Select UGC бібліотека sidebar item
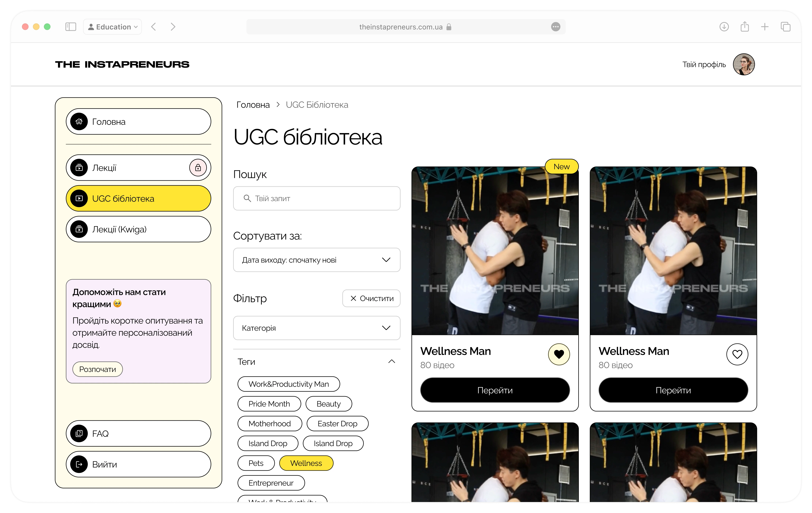 tap(138, 198)
